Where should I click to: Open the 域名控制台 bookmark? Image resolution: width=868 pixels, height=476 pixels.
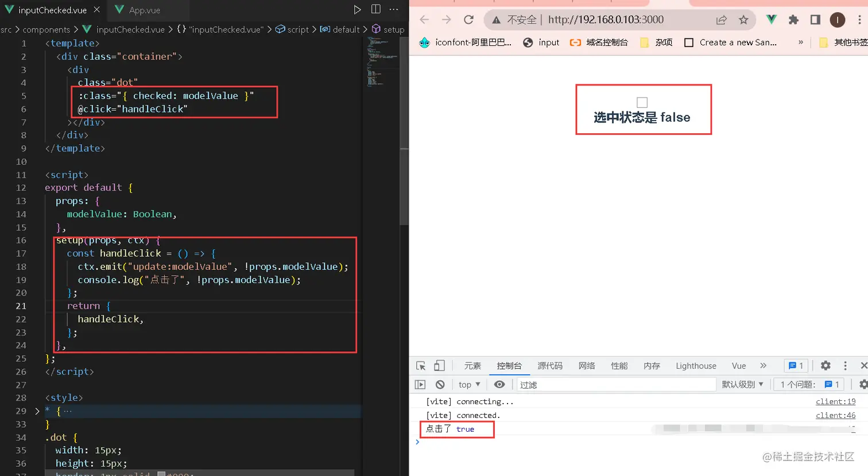pyautogui.click(x=599, y=42)
